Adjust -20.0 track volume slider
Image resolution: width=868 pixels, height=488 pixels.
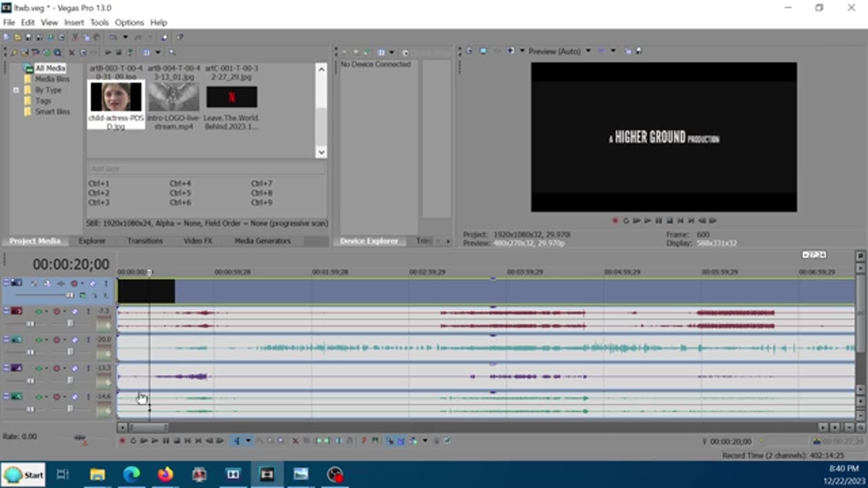[31, 352]
